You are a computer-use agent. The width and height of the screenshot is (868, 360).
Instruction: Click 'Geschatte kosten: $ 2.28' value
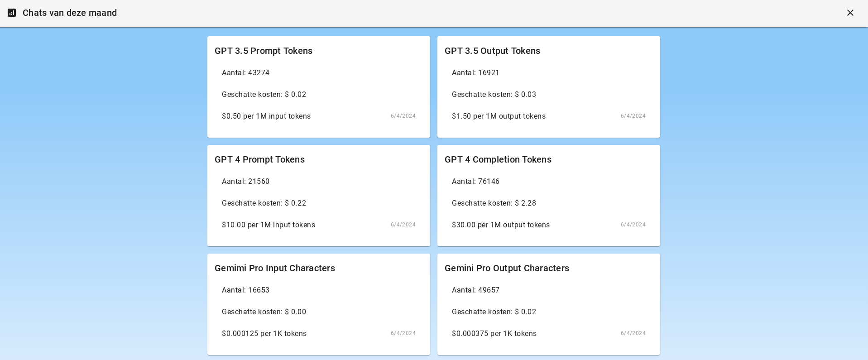[x=494, y=203]
